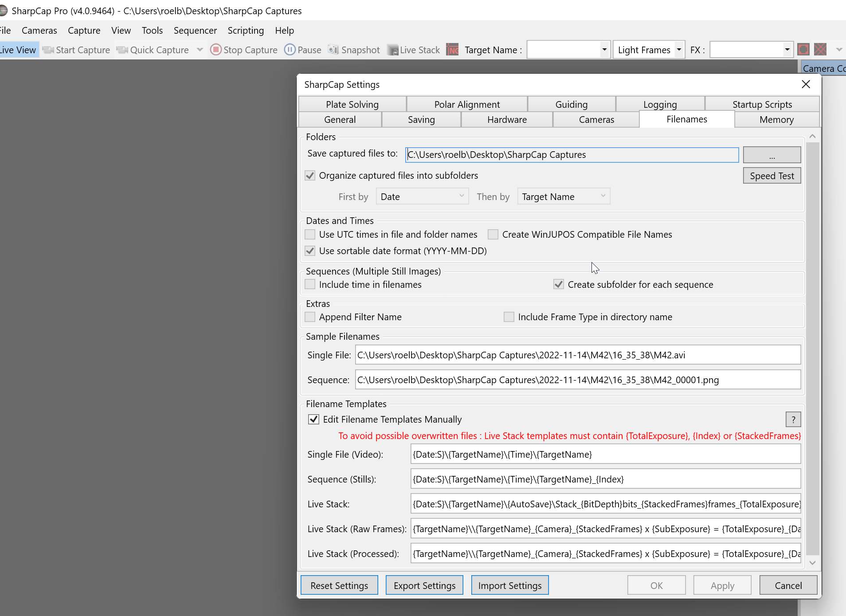Viewport: 846px width, 616px height.
Task: Open the Target Name dropdown
Action: [x=604, y=50]
